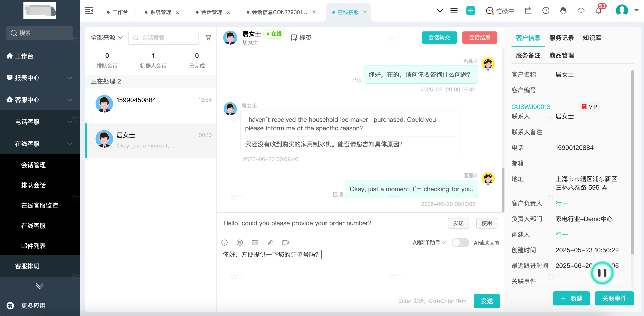Click the 客户负责人 link 行一

(561, 203)
